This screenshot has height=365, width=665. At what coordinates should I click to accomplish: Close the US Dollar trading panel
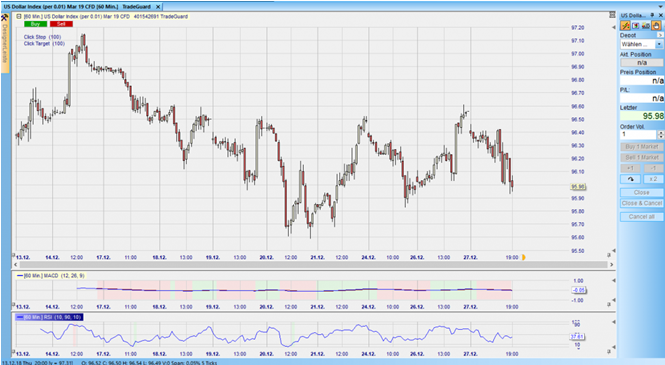point(660,15)
